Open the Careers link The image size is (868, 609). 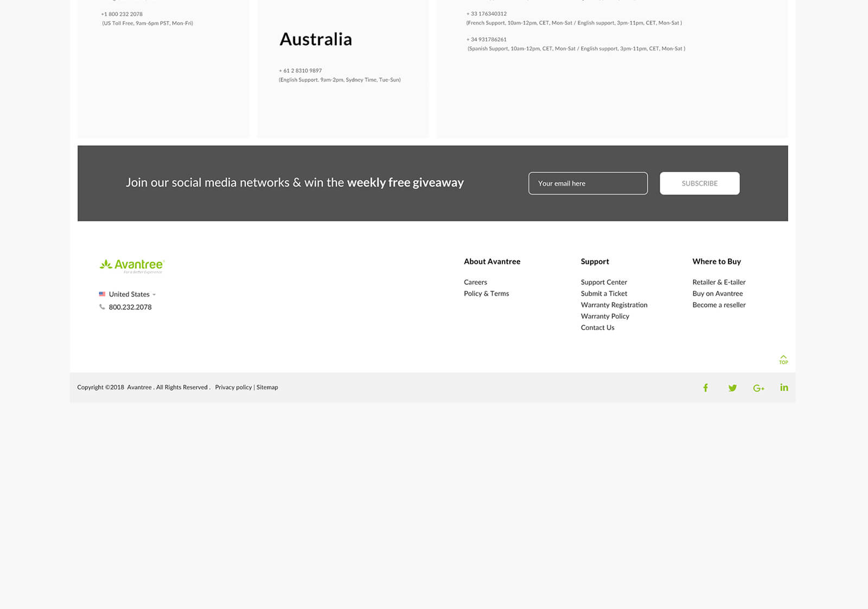coord(475,282)
